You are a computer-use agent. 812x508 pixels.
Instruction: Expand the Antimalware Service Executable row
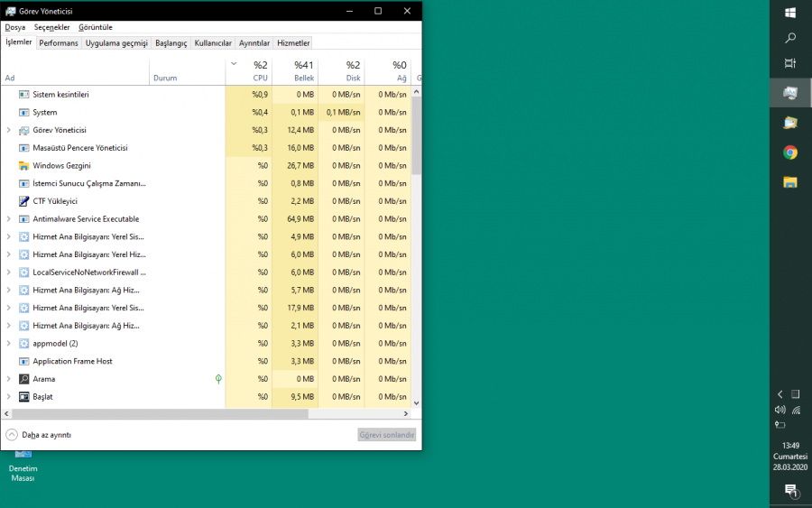coord(9,219)
